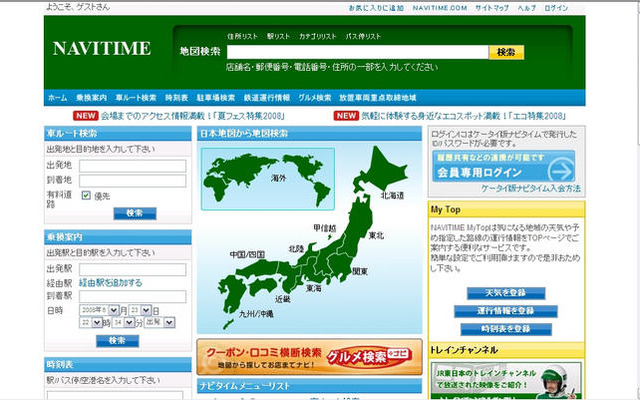640x400 pixels.
Task: Click the 地図検索 text input field
Action: [358, 52]
